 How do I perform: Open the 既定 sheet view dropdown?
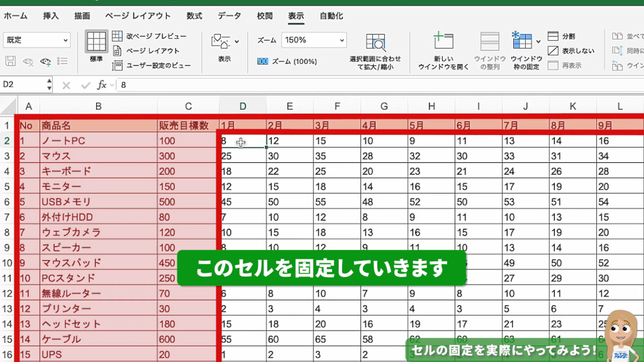(x=37, y=40)
